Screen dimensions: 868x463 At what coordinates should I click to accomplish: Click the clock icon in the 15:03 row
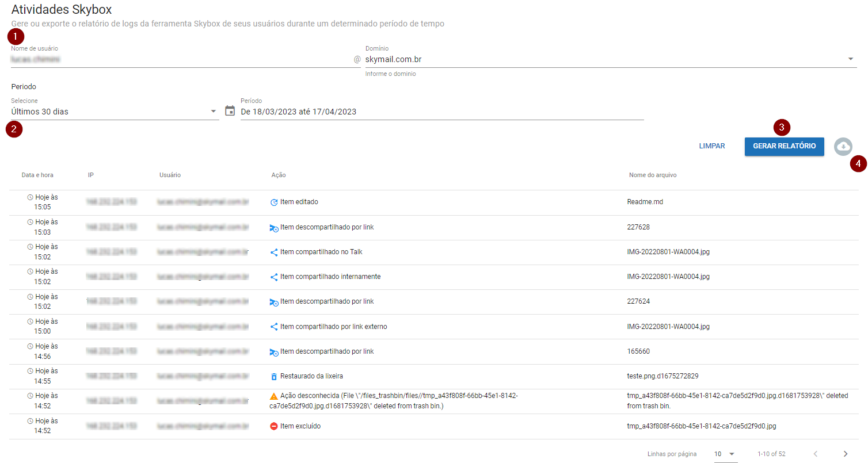click(31, 222)
